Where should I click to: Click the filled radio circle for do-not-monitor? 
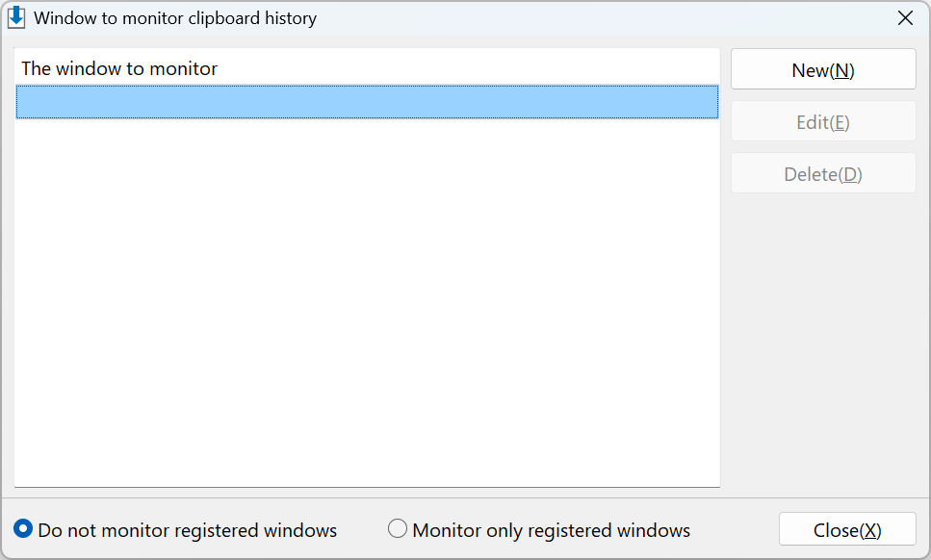point(23,528)
